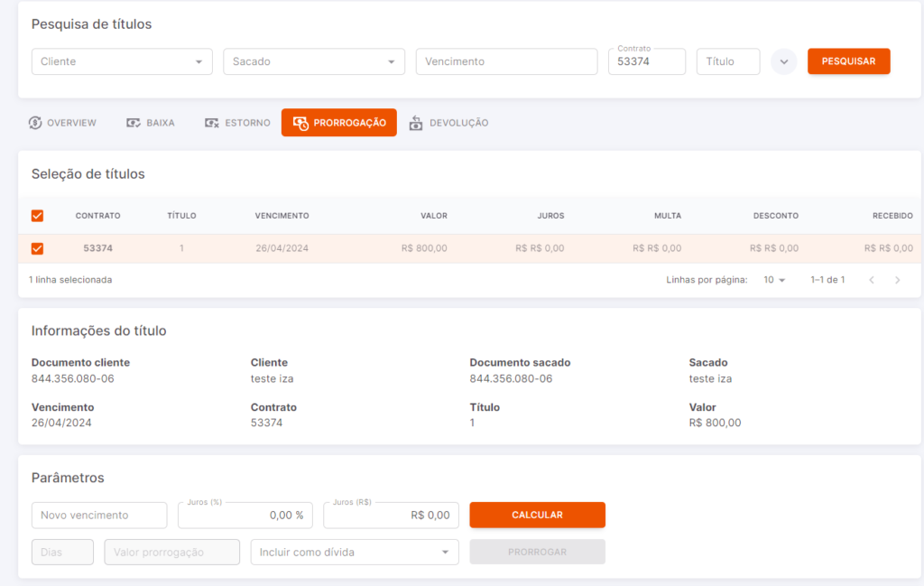
Task: Change Linhas por página dropdown
Action: point(774,280)
